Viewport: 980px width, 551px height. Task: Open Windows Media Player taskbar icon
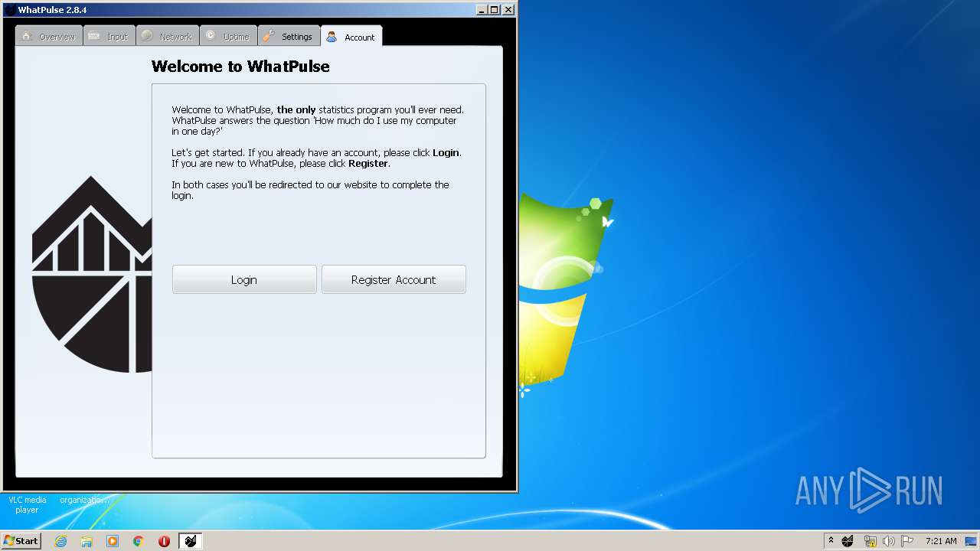click(113, 541)
